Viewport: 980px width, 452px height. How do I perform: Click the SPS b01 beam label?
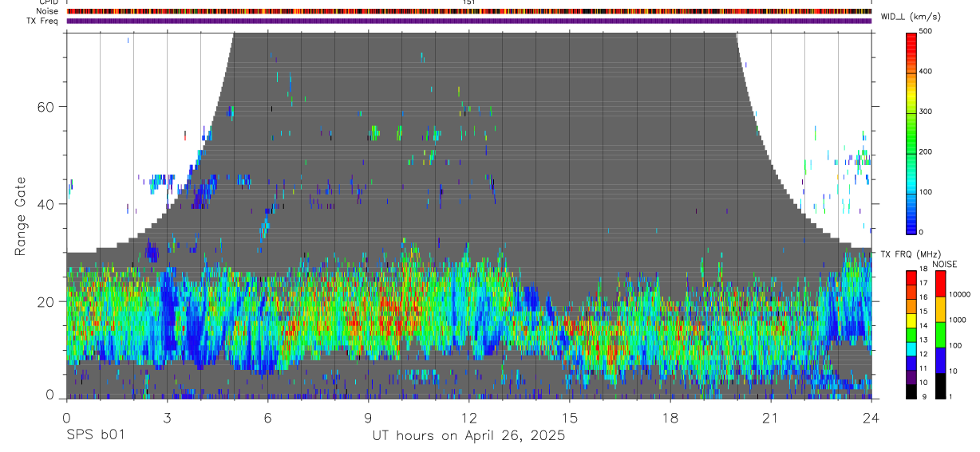[x=94, y=436]
